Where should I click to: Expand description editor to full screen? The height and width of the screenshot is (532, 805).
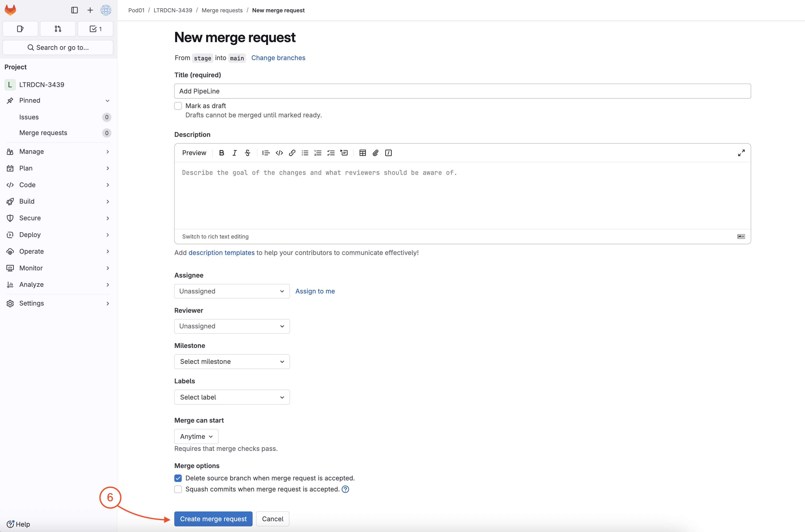(x=741, y=153)
